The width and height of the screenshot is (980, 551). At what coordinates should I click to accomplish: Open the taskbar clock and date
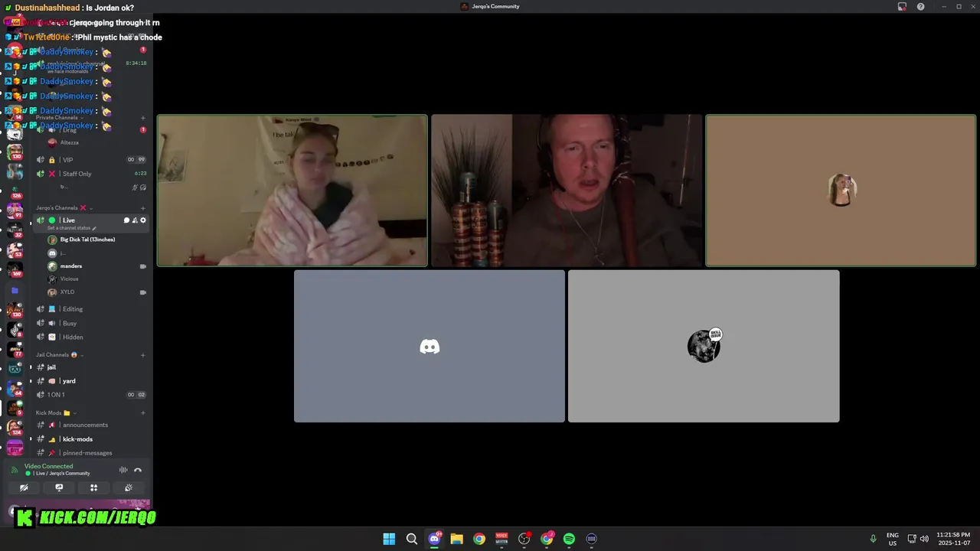[955, 539]
